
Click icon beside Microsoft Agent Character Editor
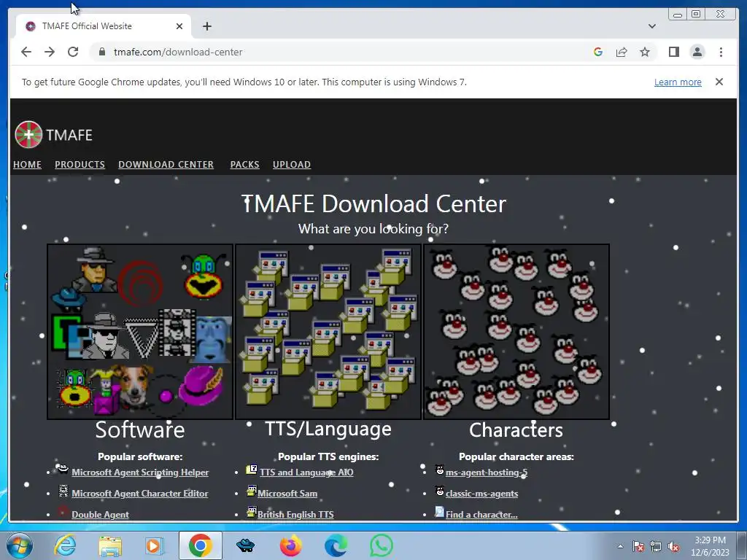(x=63, y=491)
